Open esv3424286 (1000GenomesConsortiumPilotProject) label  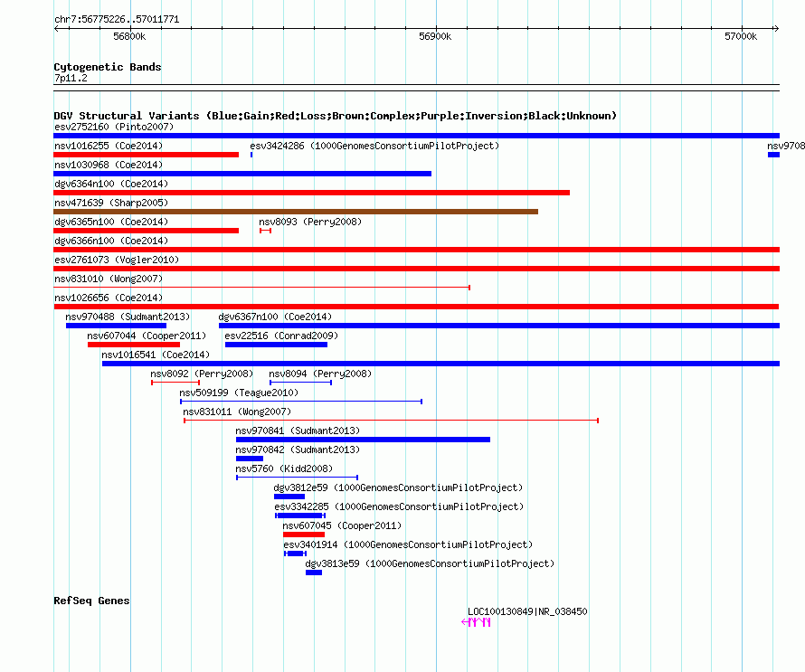374,146
